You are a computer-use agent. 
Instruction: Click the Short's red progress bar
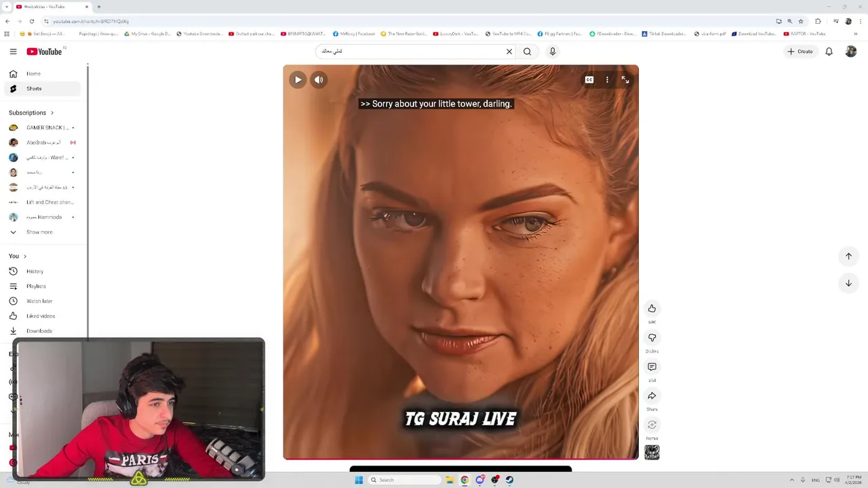click(460, 459)
